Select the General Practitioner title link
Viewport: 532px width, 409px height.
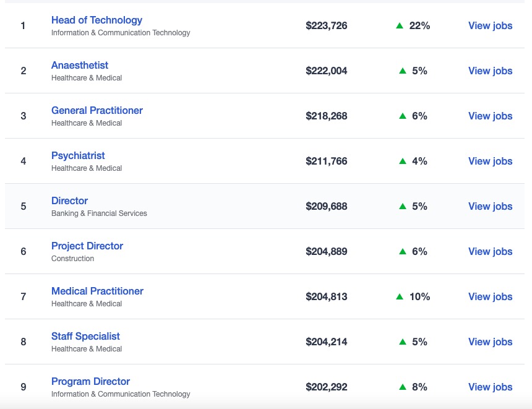click(x=97, y=110)
